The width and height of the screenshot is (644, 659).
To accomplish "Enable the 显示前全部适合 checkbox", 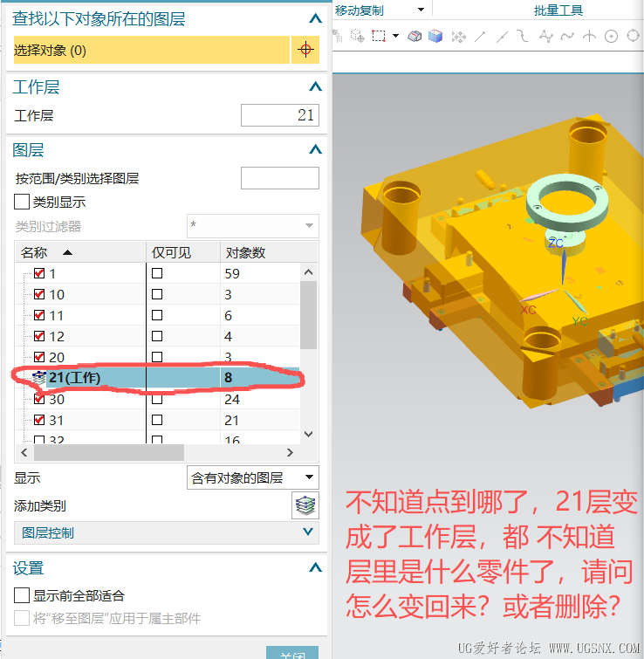I will pos(22,595).
